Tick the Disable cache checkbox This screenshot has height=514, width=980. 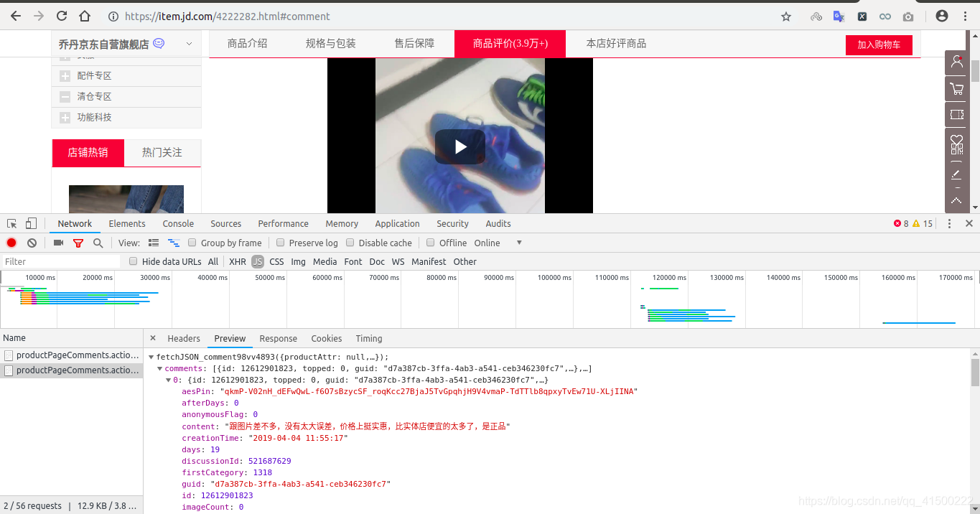(x=350, y=243)
